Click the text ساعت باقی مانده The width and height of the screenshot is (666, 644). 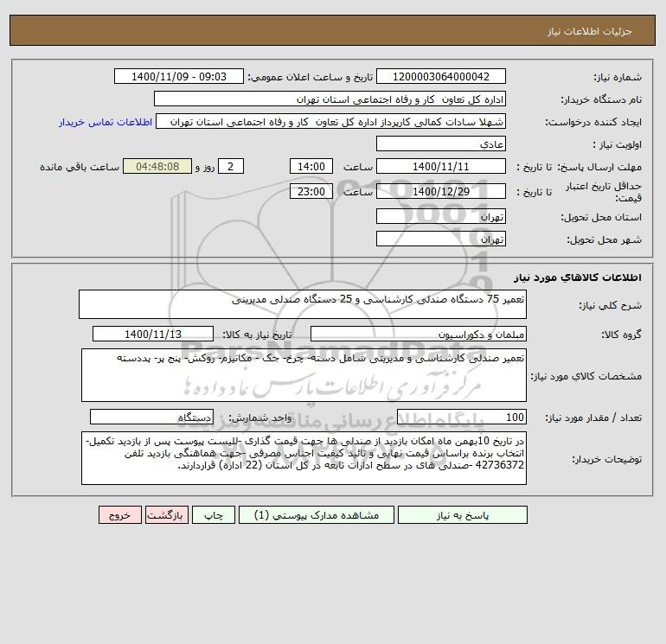(x=80, y=167)
